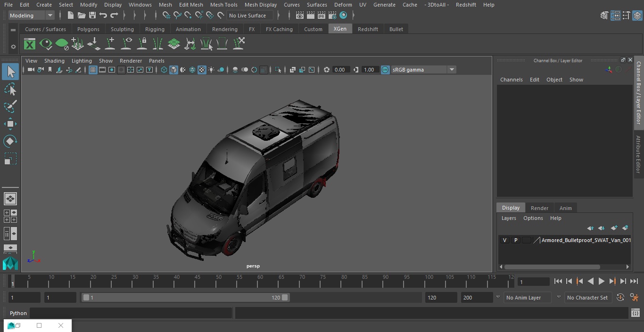Click the Save scene icon
The image size is (644, 332).
click(x=92, y=16)
